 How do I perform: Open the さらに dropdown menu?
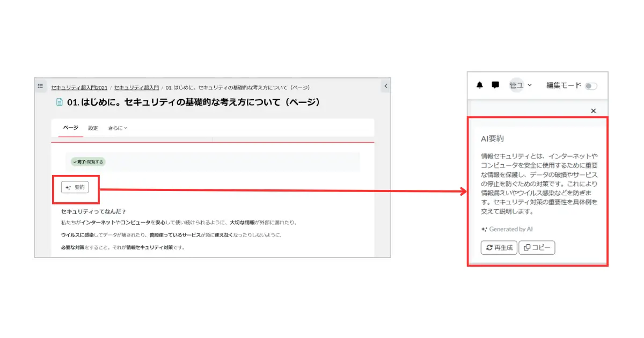(117, 128)
